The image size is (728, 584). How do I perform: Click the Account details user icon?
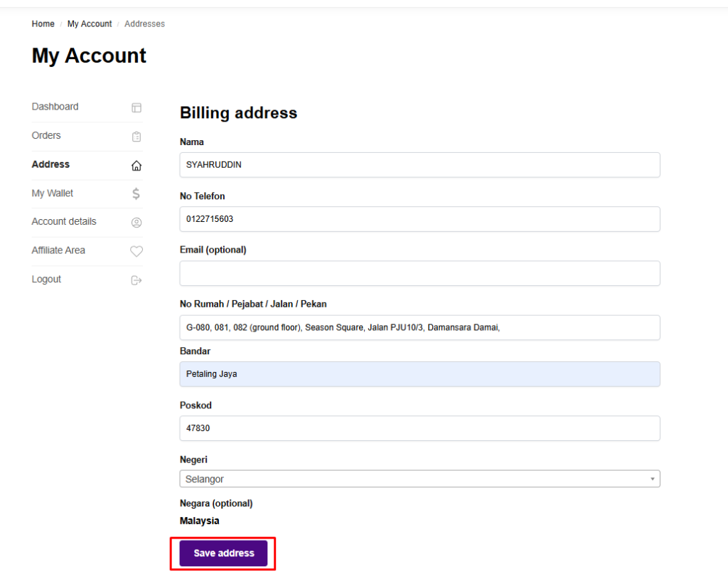click(x=136, y=222)
